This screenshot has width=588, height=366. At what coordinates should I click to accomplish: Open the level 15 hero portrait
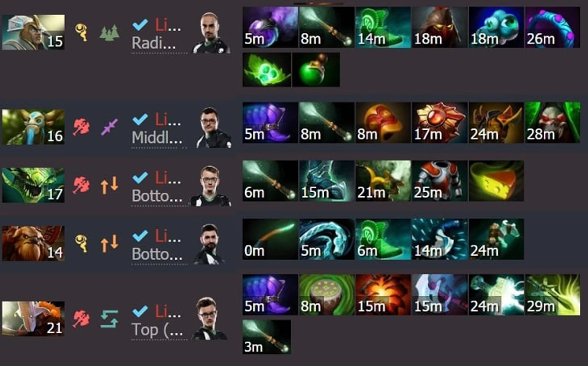(x=33, y=32)
